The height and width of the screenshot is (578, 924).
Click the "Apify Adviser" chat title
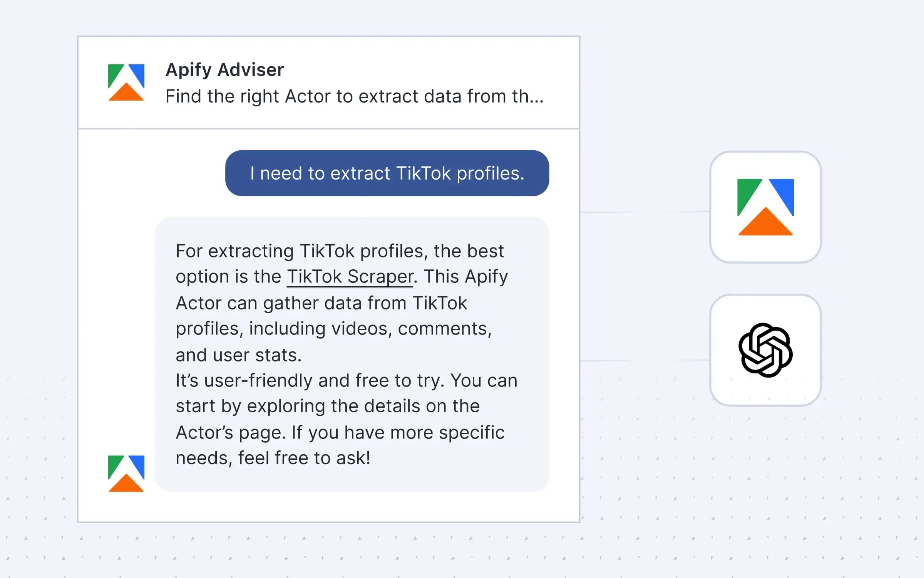(x=225, y=70)
